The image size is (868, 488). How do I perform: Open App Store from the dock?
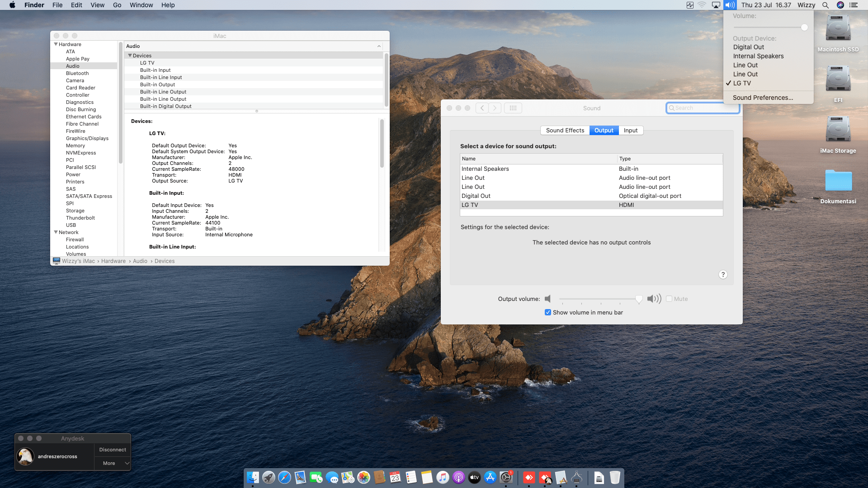pyautogui.click(x=490, y=477)
